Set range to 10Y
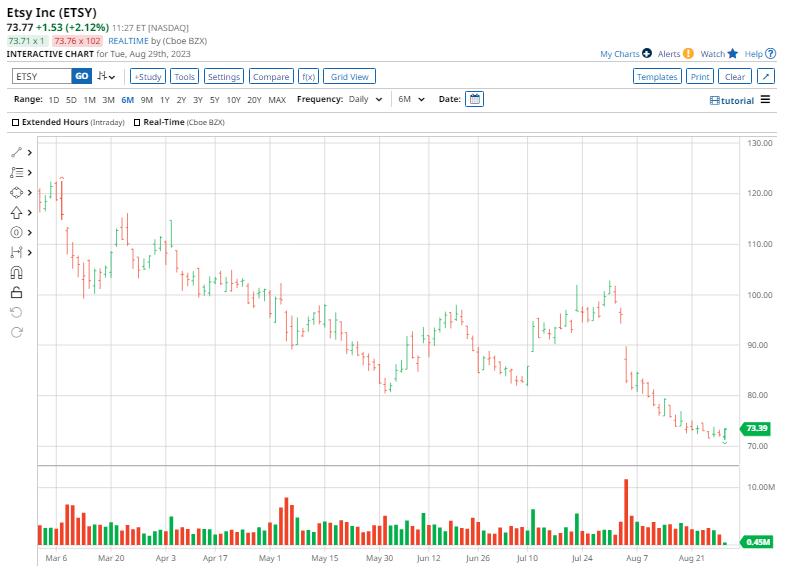 [x=233, y=100]
